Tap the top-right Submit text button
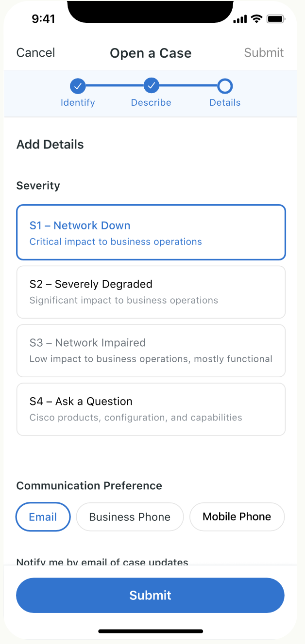This screenshot has width=305, height=644. pos(264,53)
